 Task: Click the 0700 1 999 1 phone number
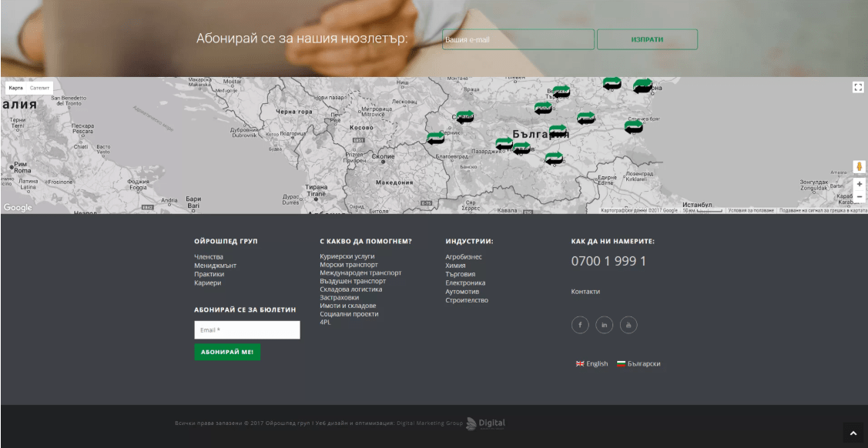tap(608, 261)
